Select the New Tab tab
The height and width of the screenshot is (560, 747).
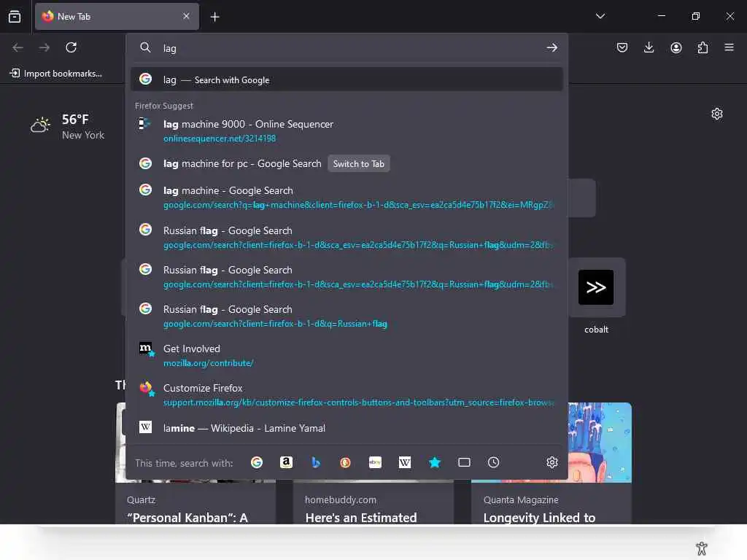(117, 17)
